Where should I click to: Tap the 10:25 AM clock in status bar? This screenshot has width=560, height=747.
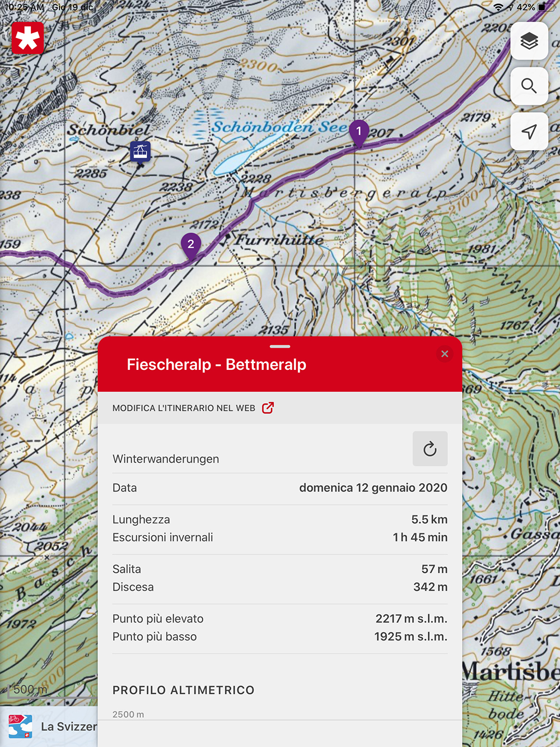(x=24, y=7)
